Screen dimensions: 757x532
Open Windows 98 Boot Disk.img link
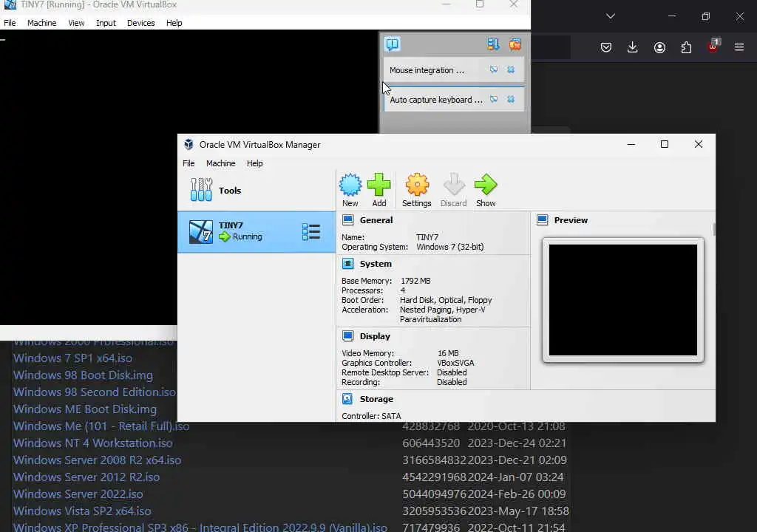pyautogui.click(x=83, y=375)
